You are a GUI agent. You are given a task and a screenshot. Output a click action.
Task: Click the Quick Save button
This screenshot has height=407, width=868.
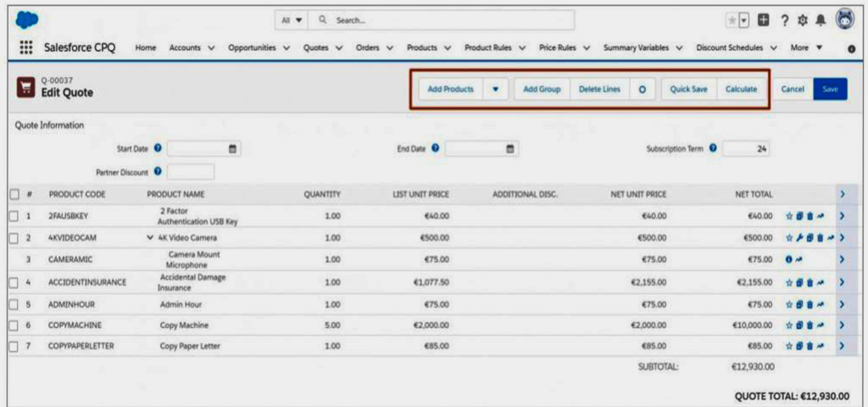tap(688, 89)
